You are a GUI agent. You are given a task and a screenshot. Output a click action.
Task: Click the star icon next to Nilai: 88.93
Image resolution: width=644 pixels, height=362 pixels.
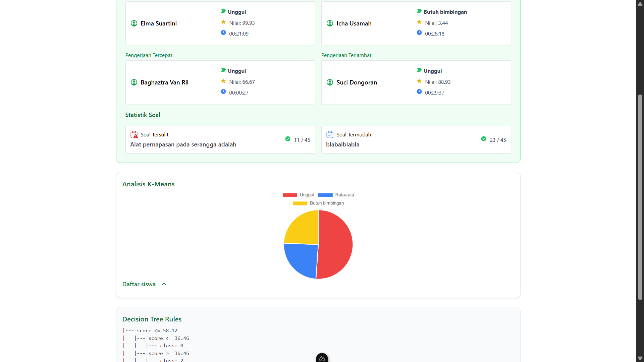point(419,81)
